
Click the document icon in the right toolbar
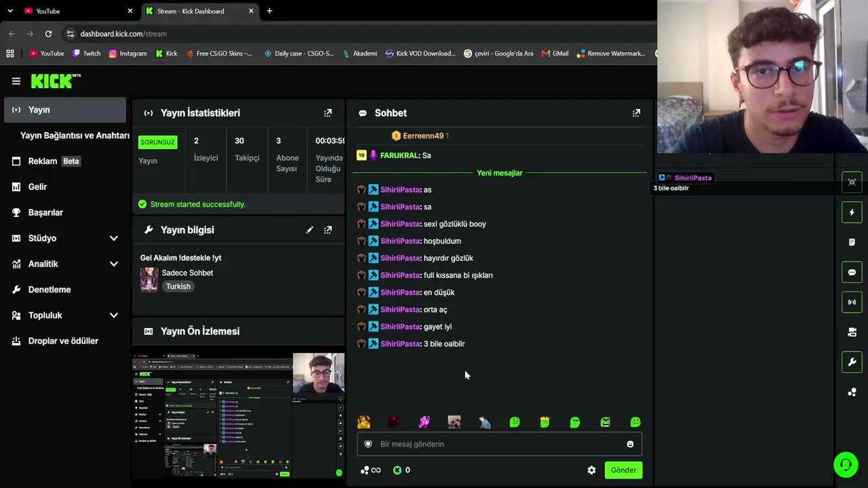852,242
